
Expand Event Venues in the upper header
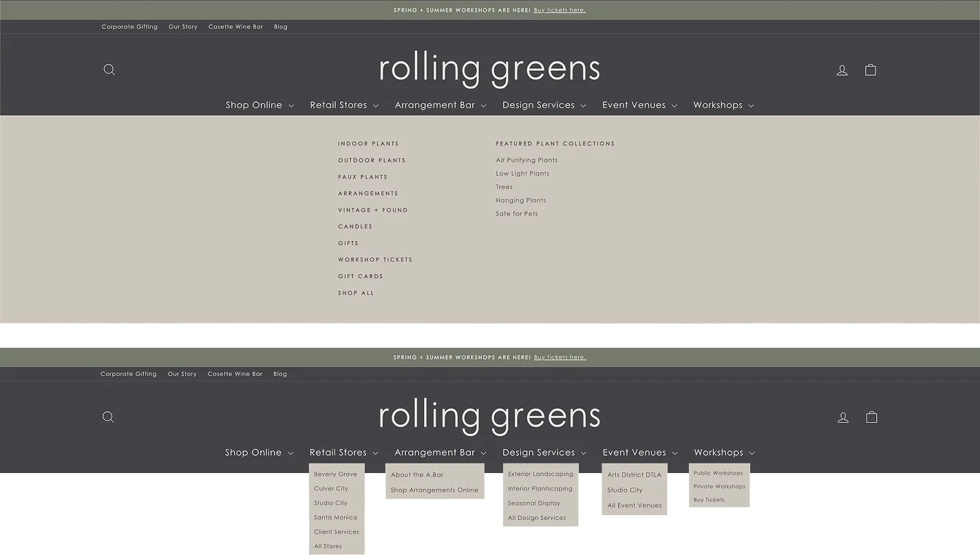pos(640,105)
